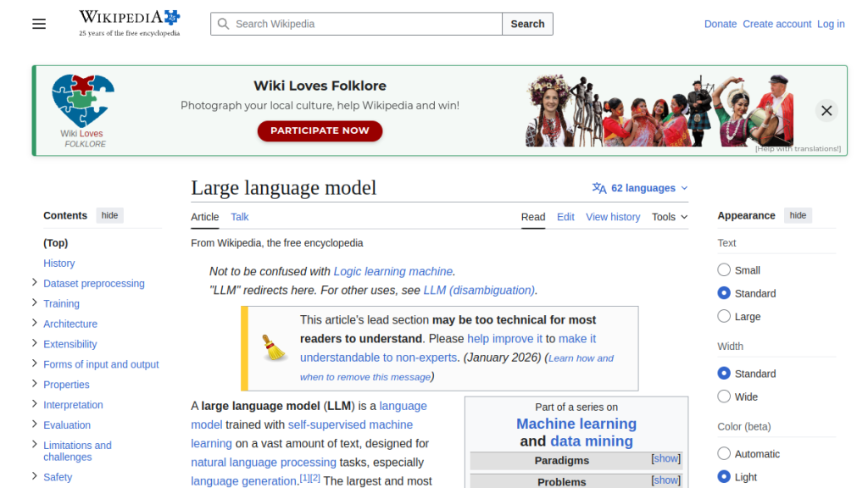Screen dimensions: 868x488
Task: Click the Wikipedia logo
Action: pyautogui.click(x=129, y=23)
